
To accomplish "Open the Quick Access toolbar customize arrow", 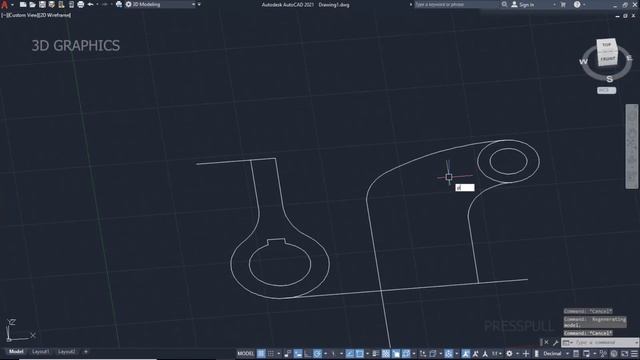I will click(199, 4).
